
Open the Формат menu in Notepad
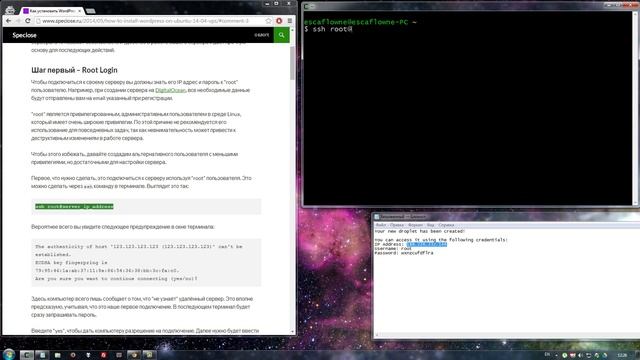point(416,225)
